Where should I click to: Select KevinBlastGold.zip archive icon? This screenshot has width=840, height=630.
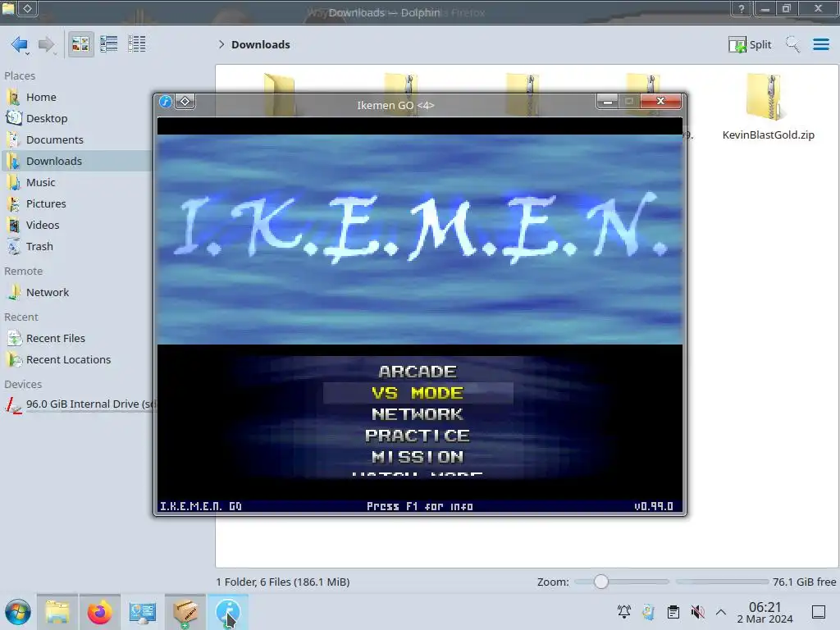pos(764,97)
